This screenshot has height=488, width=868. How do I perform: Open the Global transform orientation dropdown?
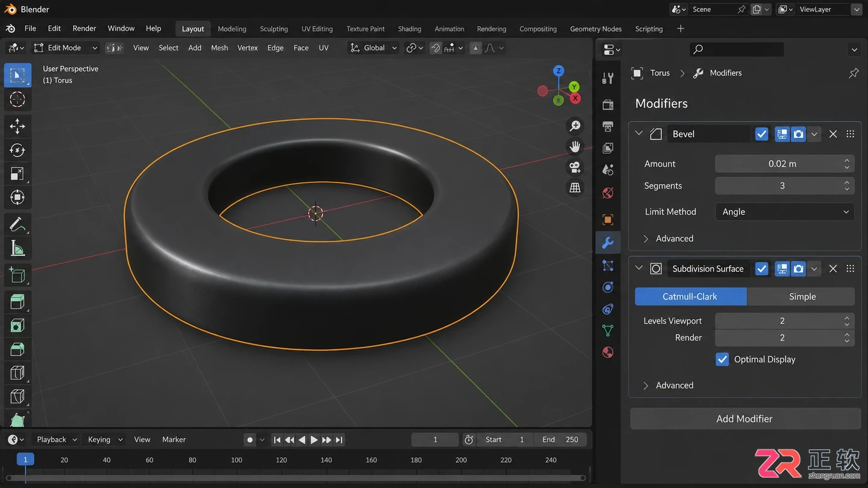pos(374,48)
